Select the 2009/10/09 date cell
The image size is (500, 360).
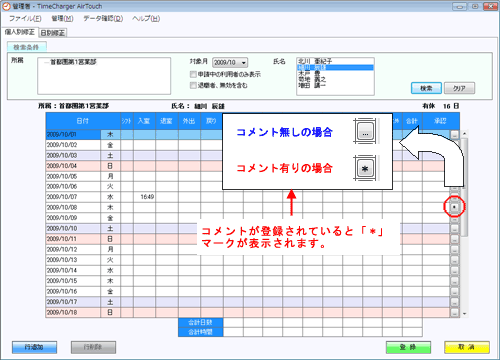(x=73, y=218)
